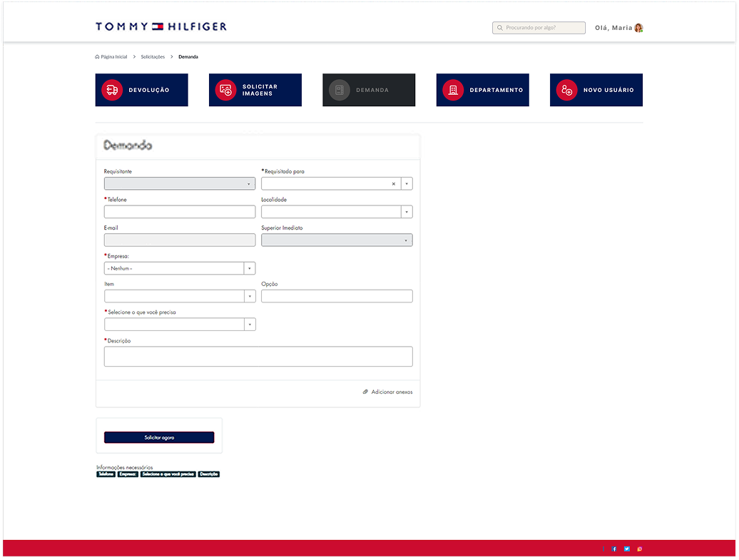This screenshot has height=560, width=739.
Task: Click into the Descrição text area
Action: 258,357
